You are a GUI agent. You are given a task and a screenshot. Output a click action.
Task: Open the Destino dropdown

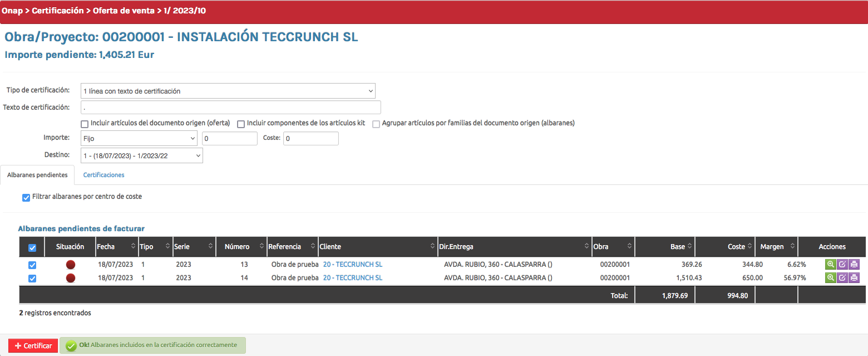[141, 156]
